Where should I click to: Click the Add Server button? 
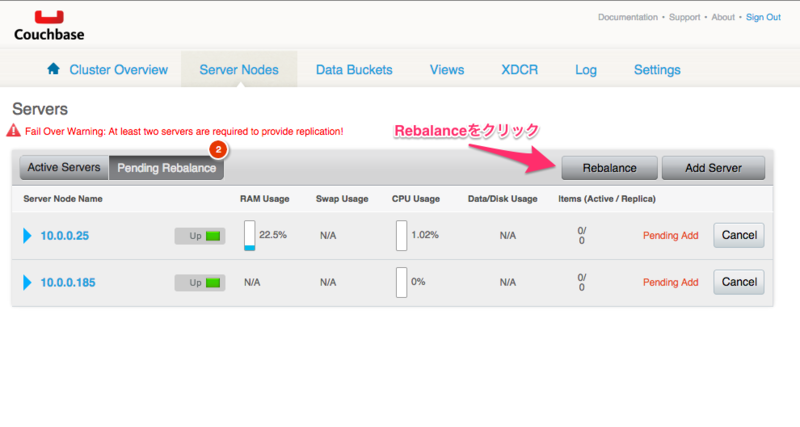[x=713, y=168]
